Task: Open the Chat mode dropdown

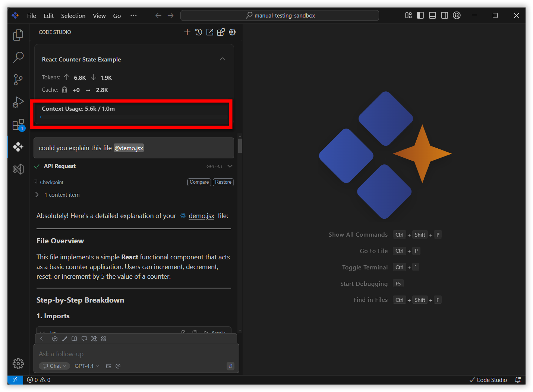Action: click(x=54, y=366)
